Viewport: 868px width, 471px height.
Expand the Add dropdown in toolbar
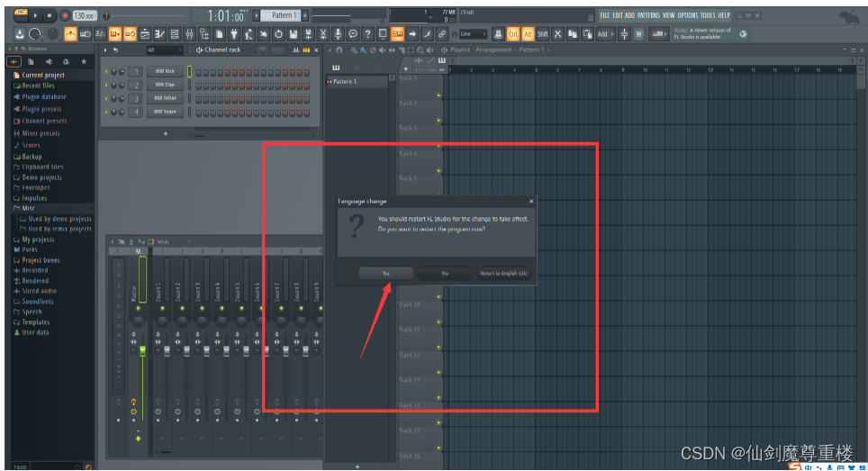[605, 33]
